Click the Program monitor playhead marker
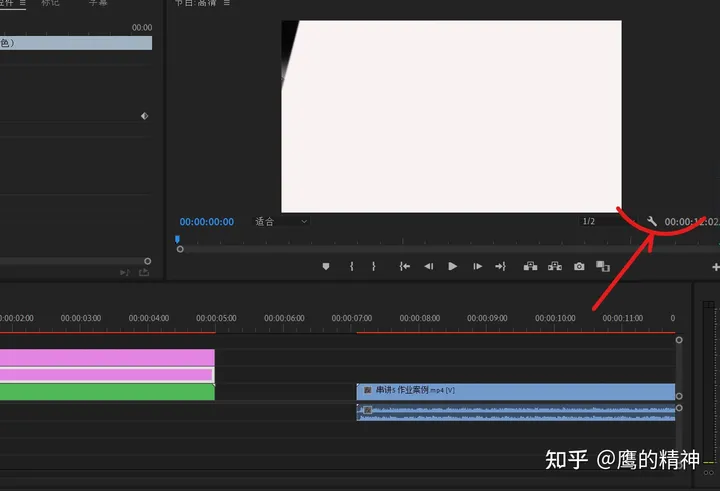Viewport: 720px width, 491px height. pyautogui.click(x=177, y=239)
